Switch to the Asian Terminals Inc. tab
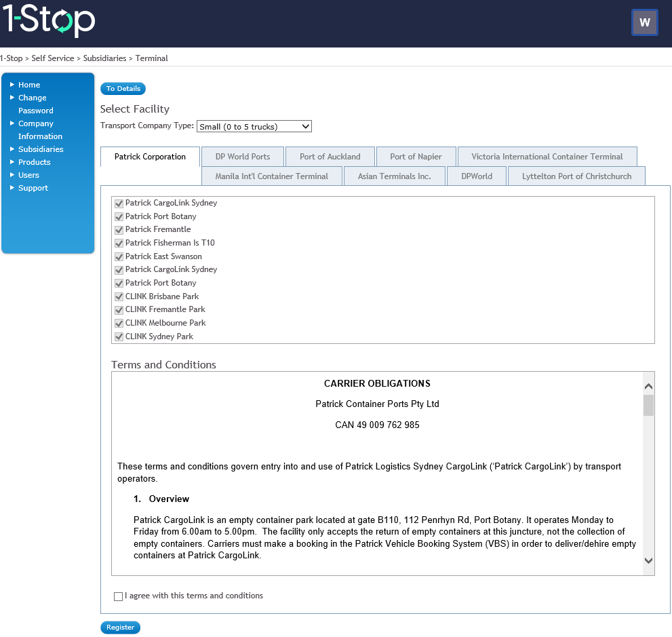 coord(394,176)
